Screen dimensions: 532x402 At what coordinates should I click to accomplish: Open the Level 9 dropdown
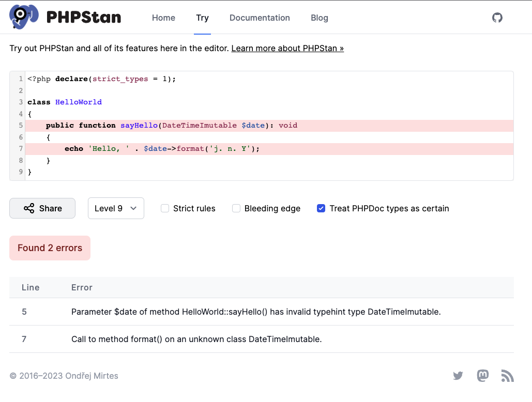(116, 208)
